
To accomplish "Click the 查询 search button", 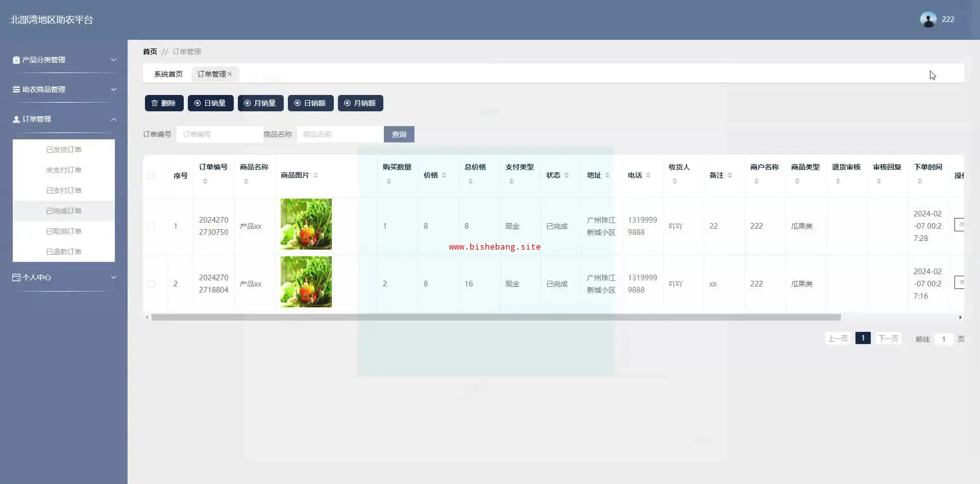I will click(x=399, y=134).
